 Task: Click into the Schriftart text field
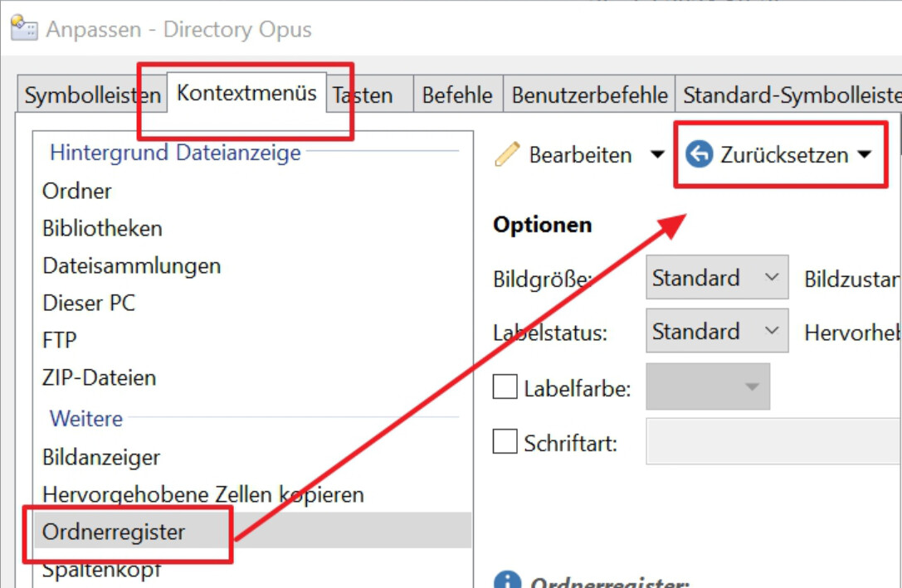point(773,441)
